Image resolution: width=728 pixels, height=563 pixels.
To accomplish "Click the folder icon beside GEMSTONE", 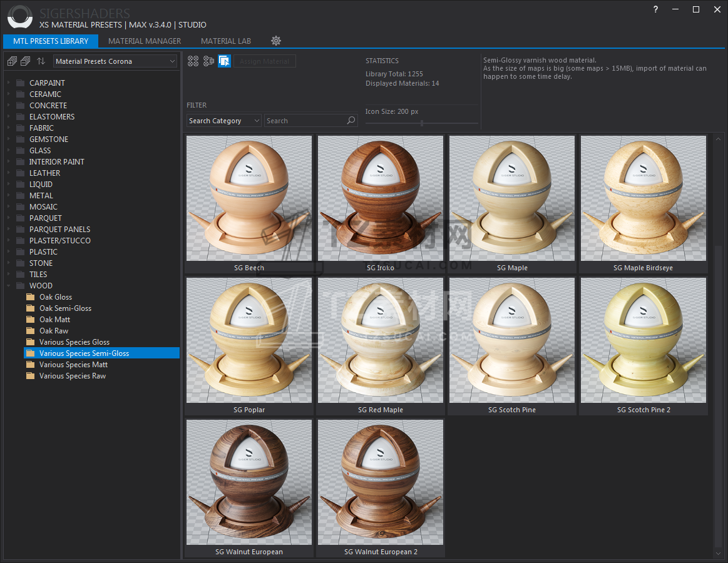I will (x=21, y=139).
